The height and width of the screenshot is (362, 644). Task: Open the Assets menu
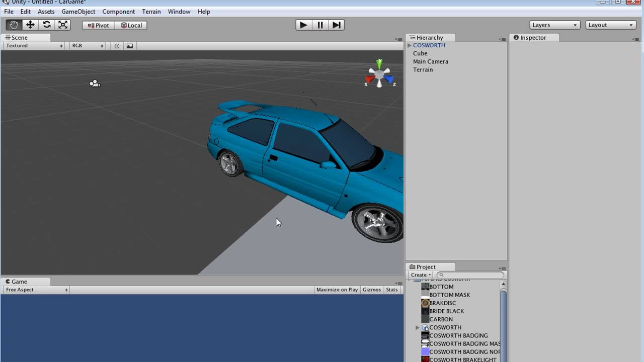46,12
